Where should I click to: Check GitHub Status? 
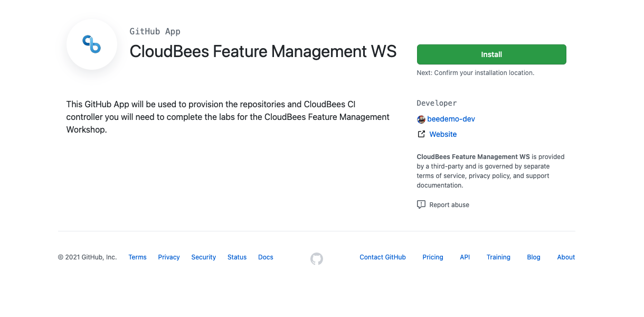pyautogui.click(x=236, y=257)
